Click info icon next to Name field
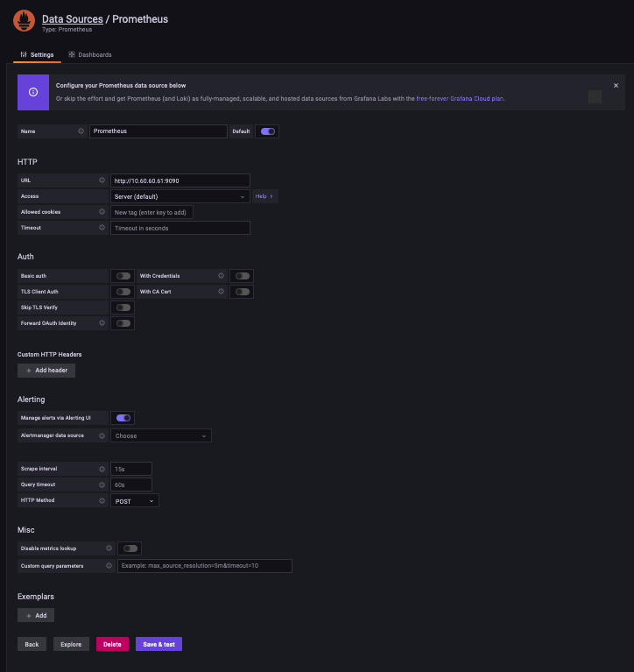634x672 pixels. (x=81, y=131)
